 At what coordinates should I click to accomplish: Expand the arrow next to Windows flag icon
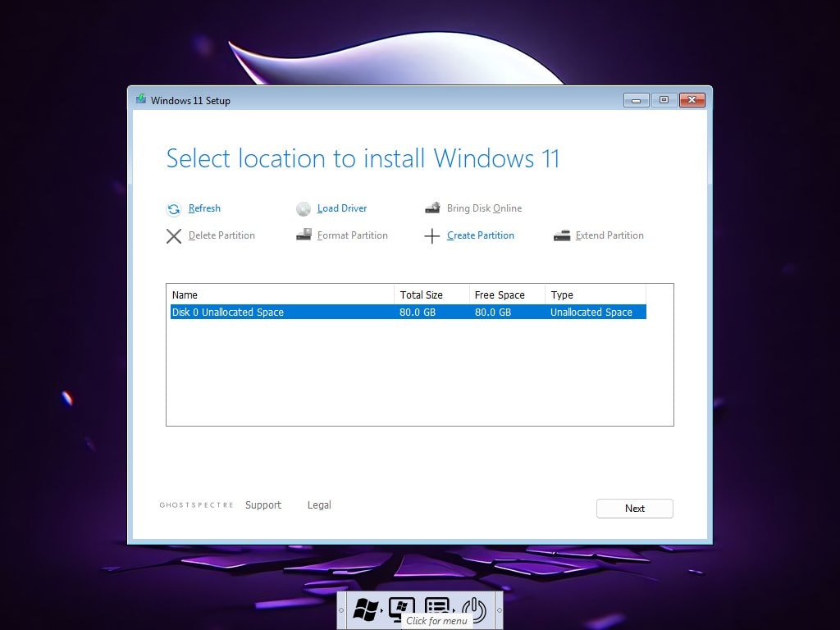pyautogui.click(x=382, y=610)
